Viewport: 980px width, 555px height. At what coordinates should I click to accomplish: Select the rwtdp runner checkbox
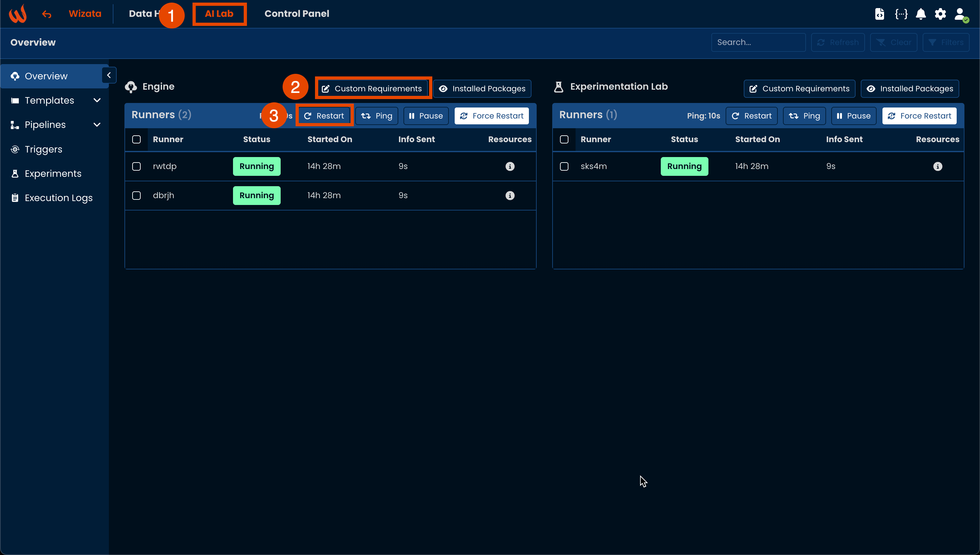point(136,166)
